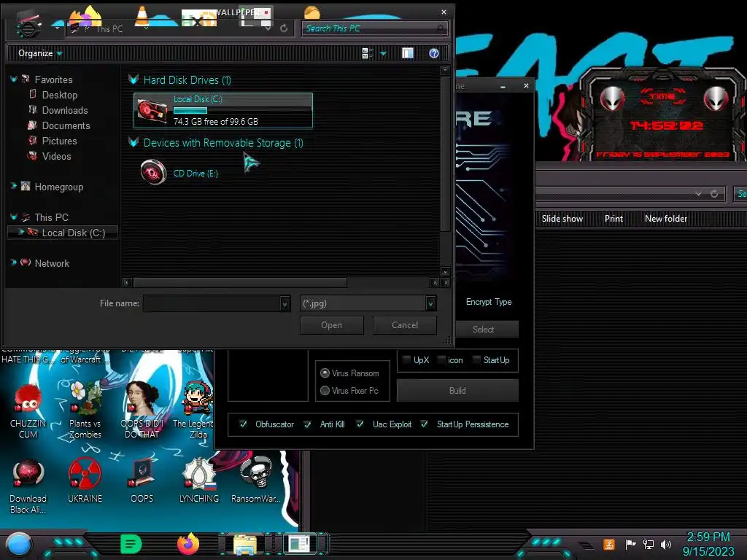Expand Local Disk (C:) tree arrow
This screenshot has height=560, width=747.
tap(21, 233)
